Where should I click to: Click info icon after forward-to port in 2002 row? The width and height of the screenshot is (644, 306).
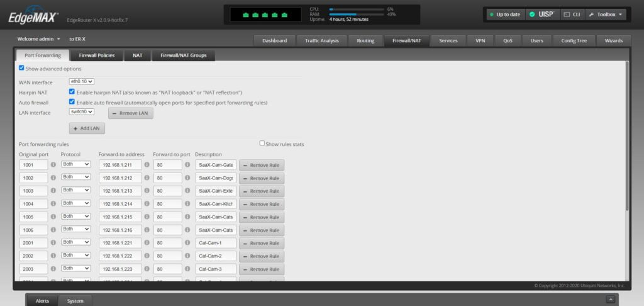pos(187,256)
